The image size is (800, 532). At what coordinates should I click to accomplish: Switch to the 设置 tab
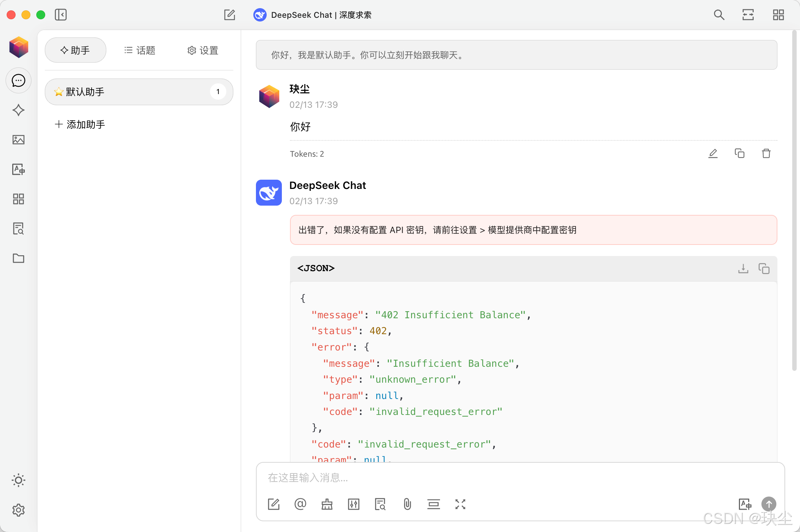[203, 50]
